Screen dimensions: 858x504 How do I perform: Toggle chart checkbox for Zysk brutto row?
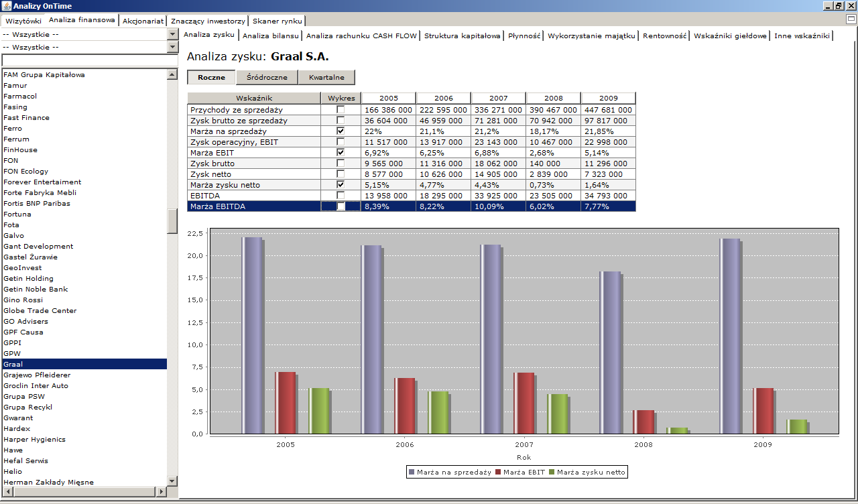(341, 163)
